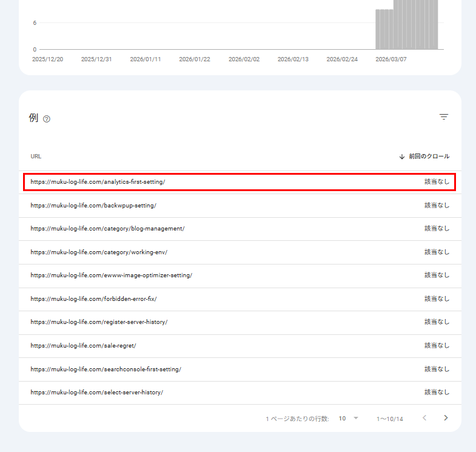The image size is (476, 452).
Task: Open the filter icon in examples panel
Action: click(x=444, y=117)
